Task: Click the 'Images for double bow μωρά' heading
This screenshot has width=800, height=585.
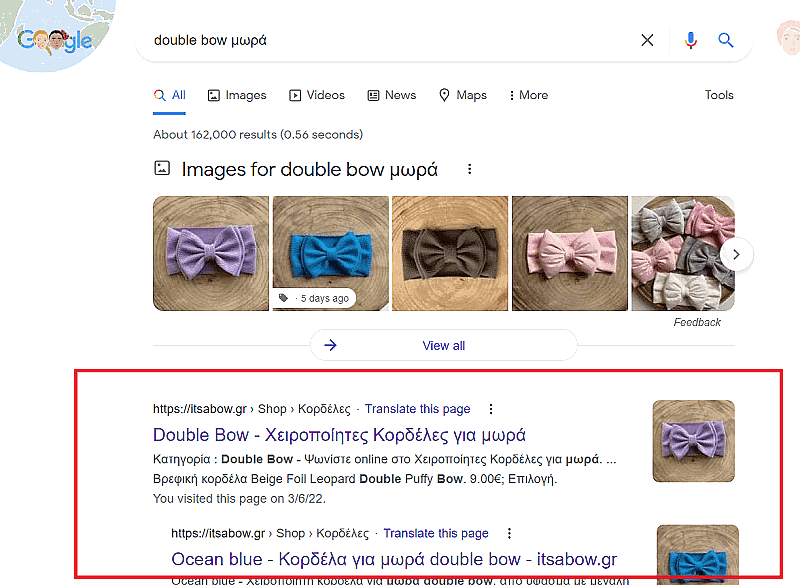Action: pos(310,169)
